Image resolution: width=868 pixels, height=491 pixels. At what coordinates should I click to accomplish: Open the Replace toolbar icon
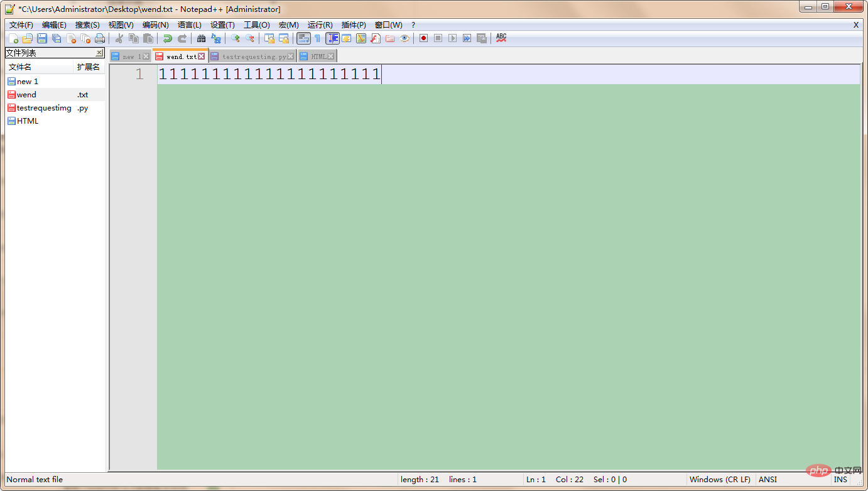(216, 38)
